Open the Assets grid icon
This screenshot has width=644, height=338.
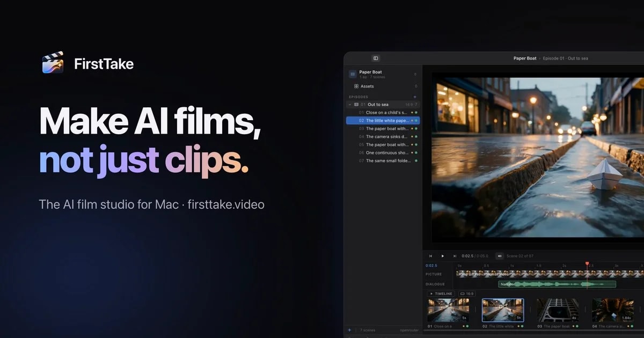(356, 86)
